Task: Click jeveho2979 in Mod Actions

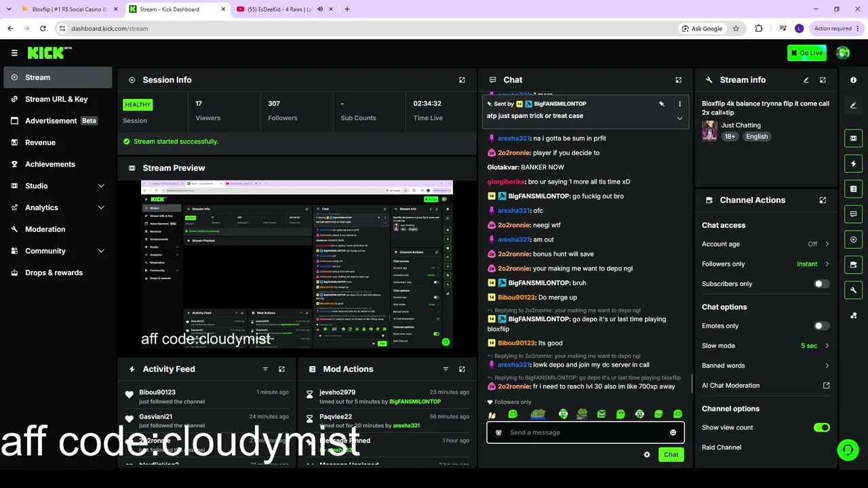Action: pos(338,392)
